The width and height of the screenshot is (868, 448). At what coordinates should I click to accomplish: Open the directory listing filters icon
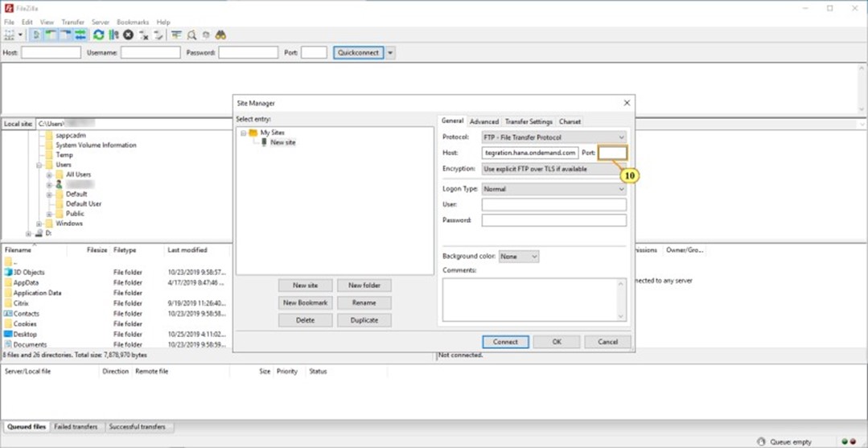pyautogui.click(x=176, y=35)
